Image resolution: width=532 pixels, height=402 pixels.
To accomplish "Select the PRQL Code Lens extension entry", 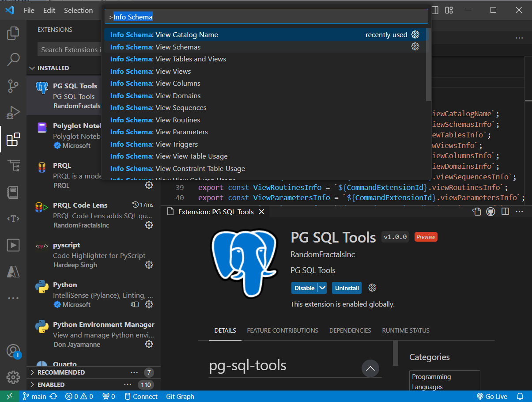I will tap(94, 215).
